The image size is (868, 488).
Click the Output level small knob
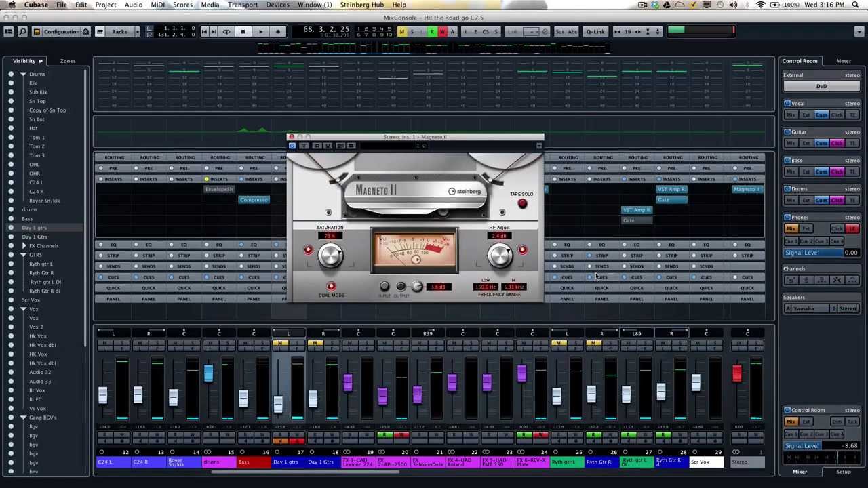pos(417,287)
